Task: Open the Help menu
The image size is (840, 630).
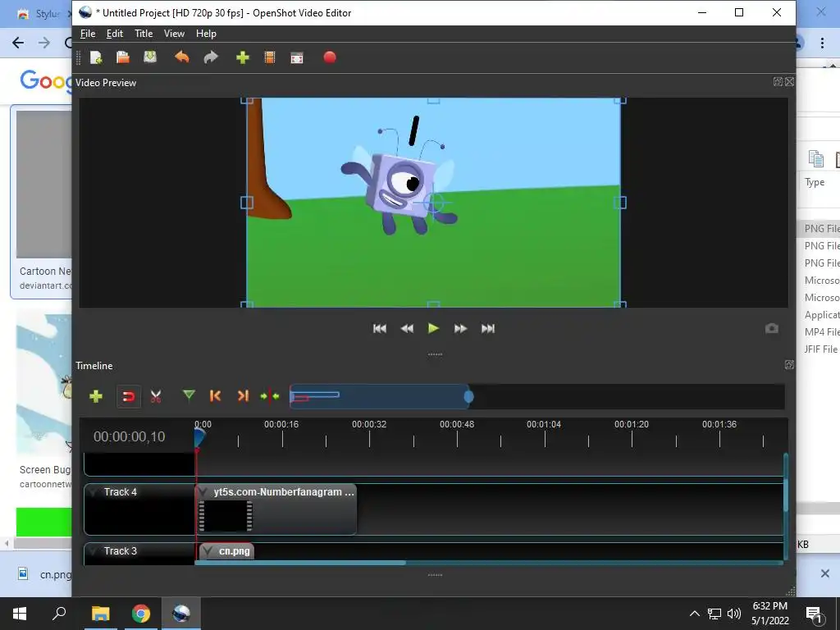Action: tap(206, 33)
